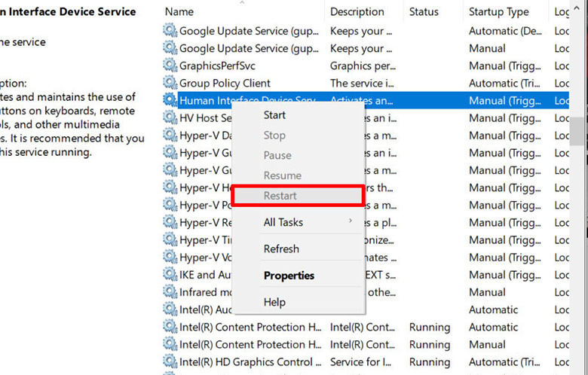Select the Intel(R) Audio service icon
Image resolution: width=588 pixels, height=375 pixels.
(170, 309)
